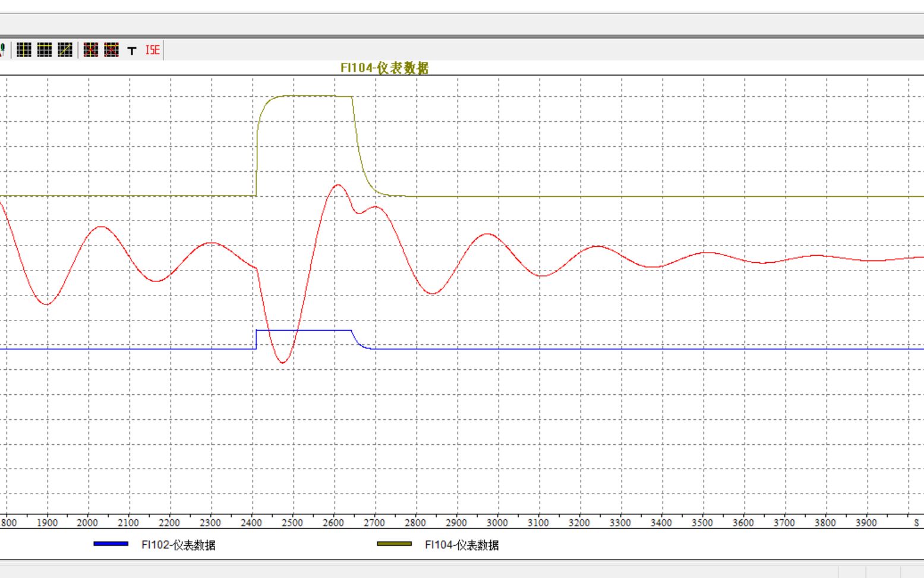Select the T text marker tool

coord(132,51)
